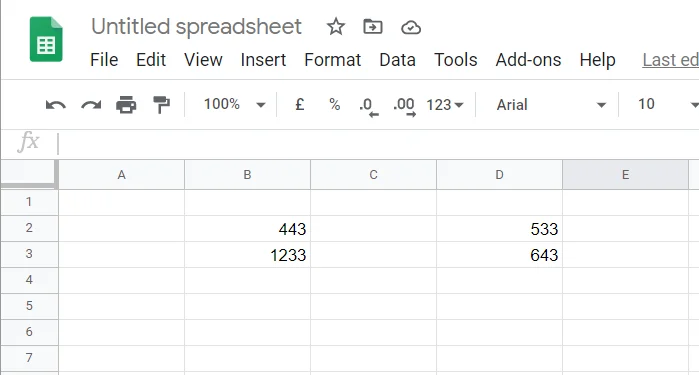Click the redo arrow
Viewport: 699px width, 375px height.
tap(91, 105)
